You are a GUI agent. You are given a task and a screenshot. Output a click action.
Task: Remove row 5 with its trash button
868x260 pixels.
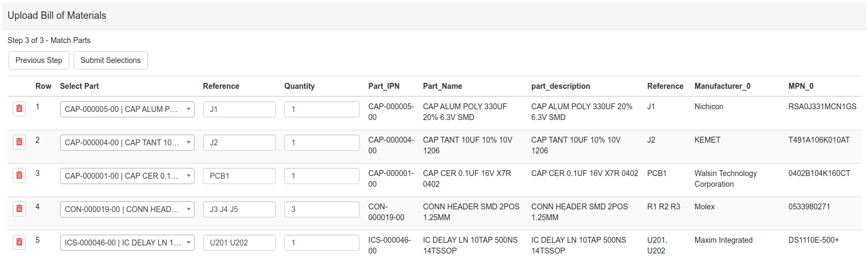[x=19, y=242]
